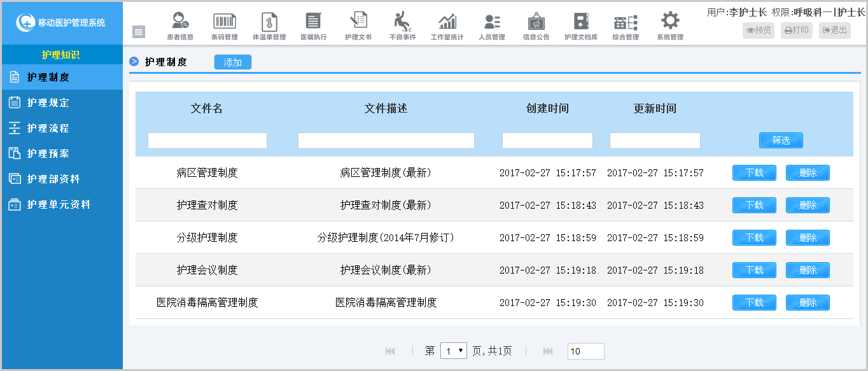Delete the 医院消毒隔离管理制度 entry
This screenshot has width=868, height=371.
[x=808, y=302]
